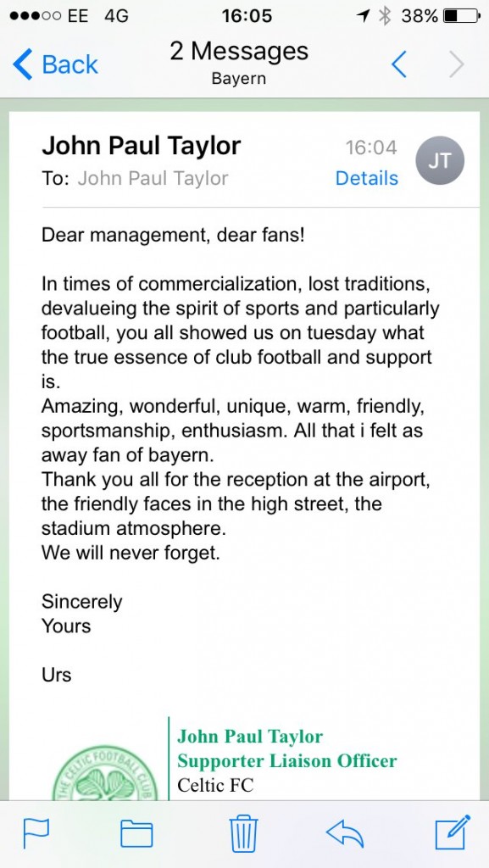Go to next message with right chevron

[456, 64]
